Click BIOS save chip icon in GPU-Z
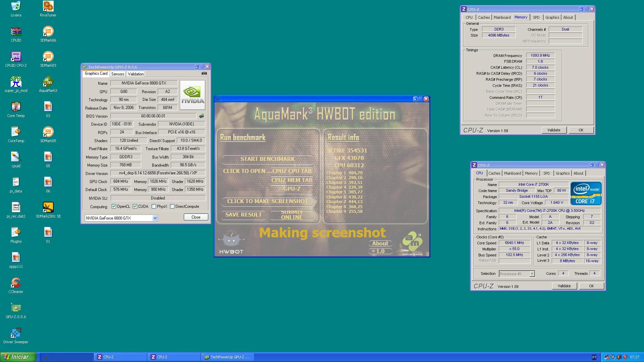The width and height of the screenshot is (644, 362). point(201,116)
